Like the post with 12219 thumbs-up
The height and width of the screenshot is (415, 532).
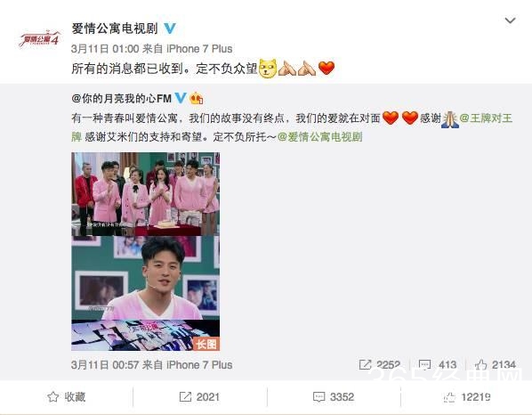[x=467, y=397]
